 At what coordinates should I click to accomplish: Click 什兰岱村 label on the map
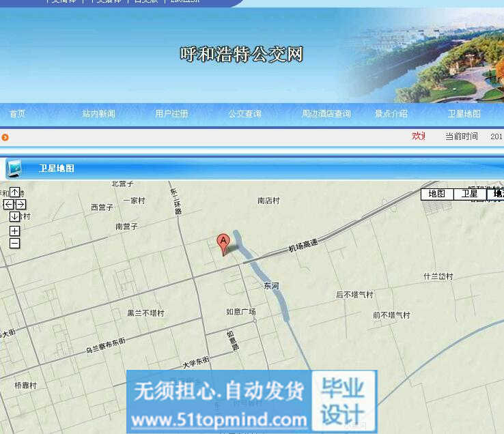(438, 276)
